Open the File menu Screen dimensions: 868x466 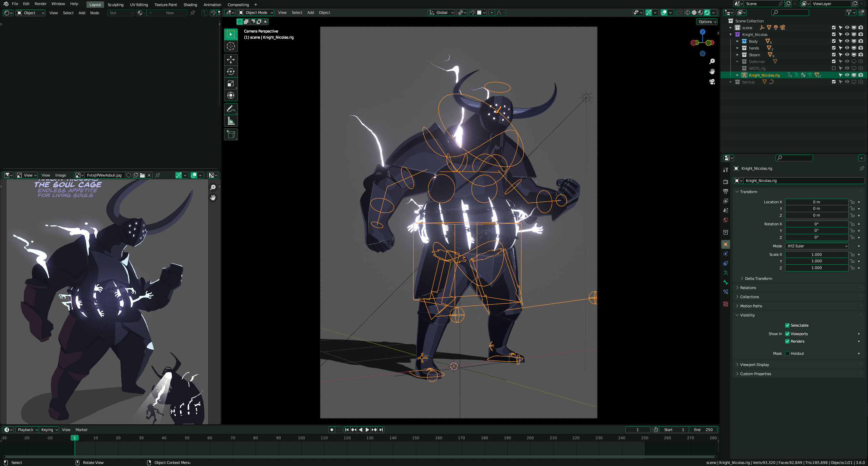coord(15,4)
